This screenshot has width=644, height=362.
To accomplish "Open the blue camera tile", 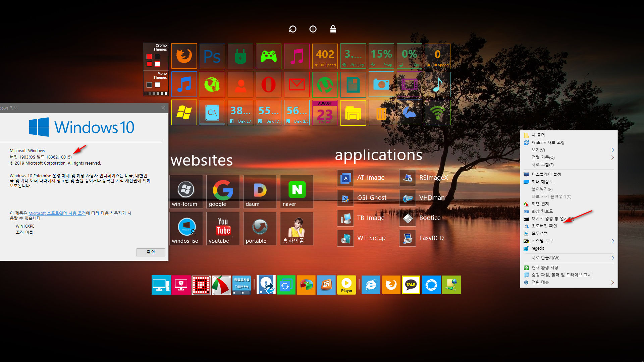I will (381, 84).
